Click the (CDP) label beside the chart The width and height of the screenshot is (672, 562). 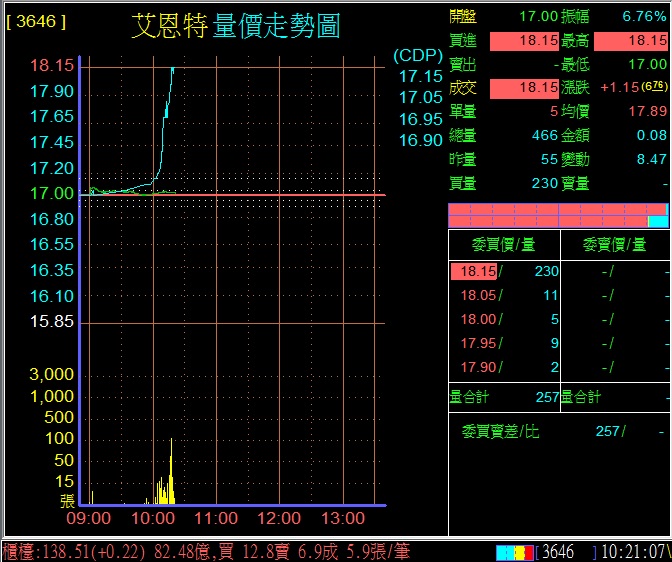(418, 55)
